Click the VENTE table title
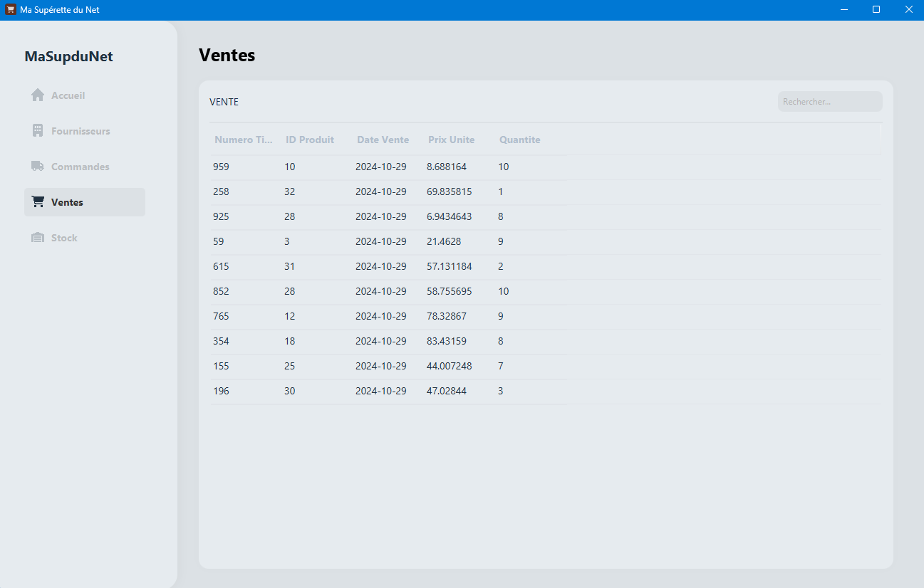The image size is (924, 588). pos(224,102)
